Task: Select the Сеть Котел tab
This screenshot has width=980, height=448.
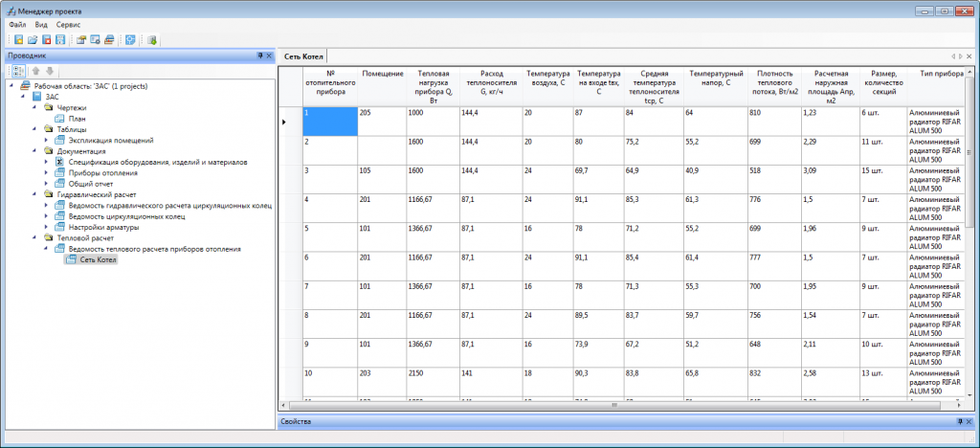Action: [x=303, y=56]
